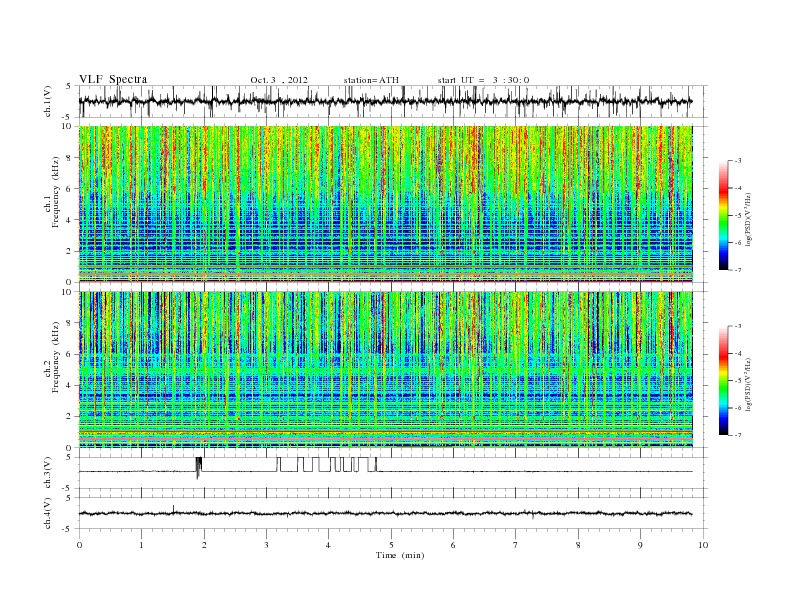
Task: Click the "5" tick of the ch.3(V) axis
Action: (x=70, y=457)
